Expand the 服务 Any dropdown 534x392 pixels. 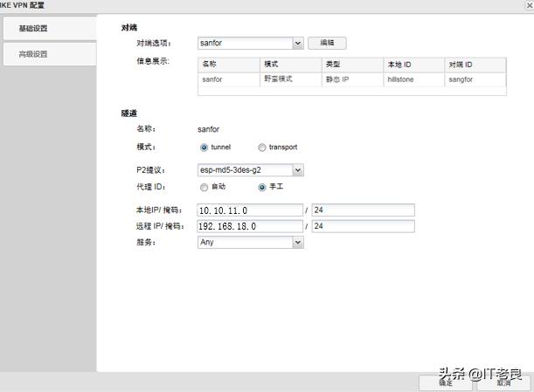point(298,243)
